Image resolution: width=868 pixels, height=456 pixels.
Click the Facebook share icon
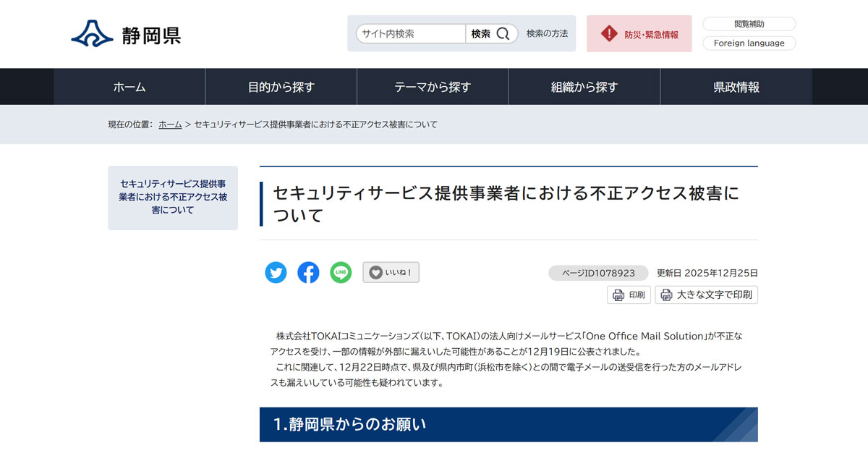pos(308,273)
